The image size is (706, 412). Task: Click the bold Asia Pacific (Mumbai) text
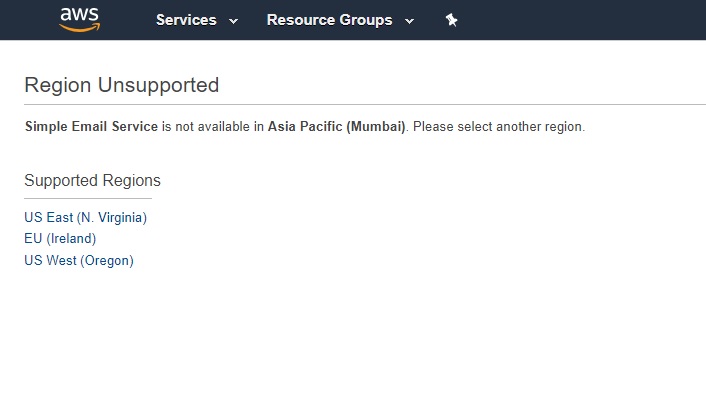[x=336, y=127]
